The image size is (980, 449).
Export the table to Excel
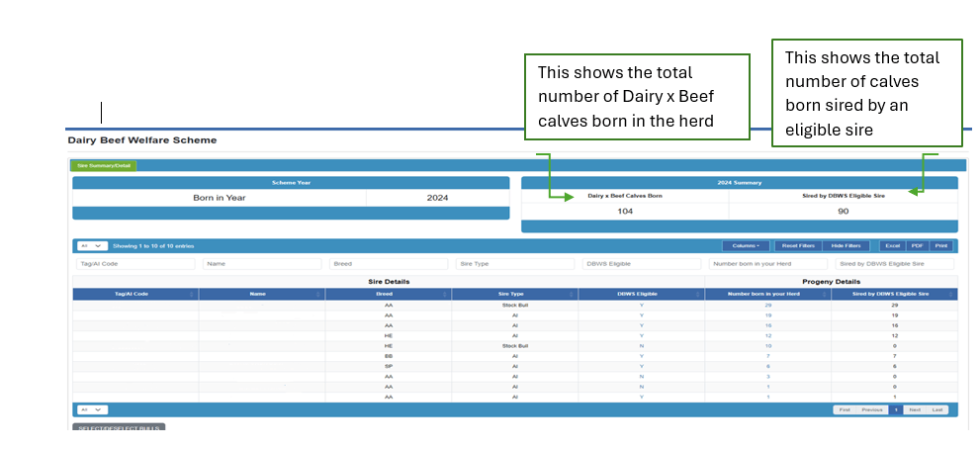click(892, 245)
